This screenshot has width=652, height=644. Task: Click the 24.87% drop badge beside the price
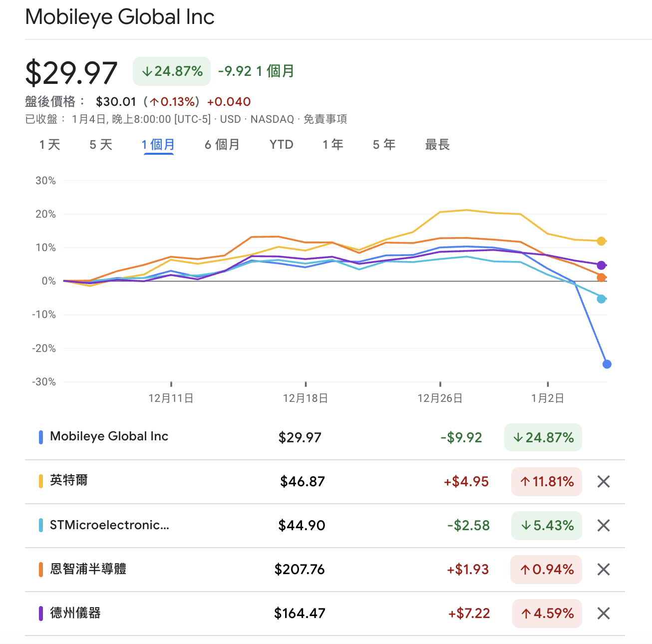coord(172,71)
